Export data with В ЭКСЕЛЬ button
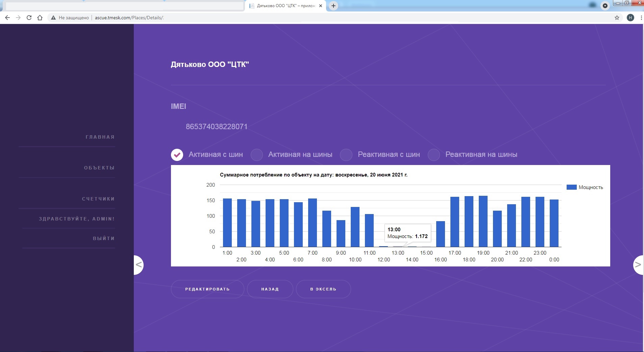The image size is (644, 352). (323, 289)
